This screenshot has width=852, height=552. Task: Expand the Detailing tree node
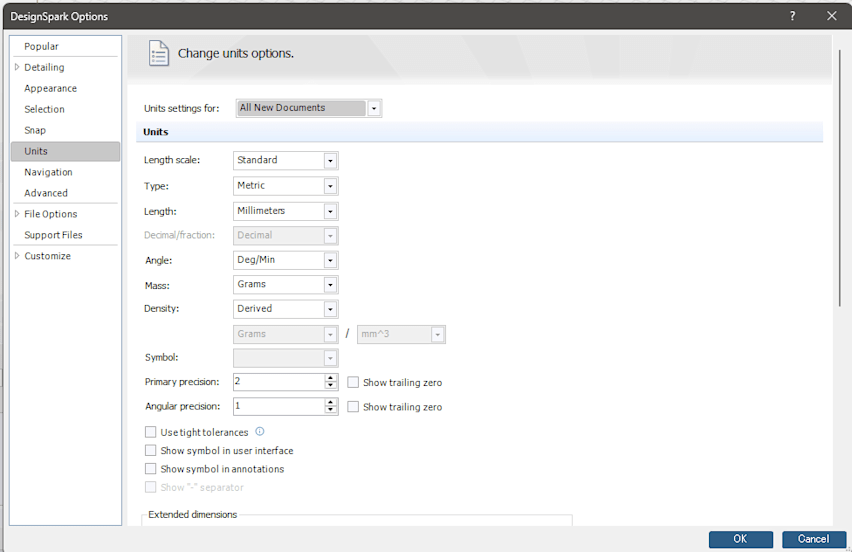tap(17, 67)
